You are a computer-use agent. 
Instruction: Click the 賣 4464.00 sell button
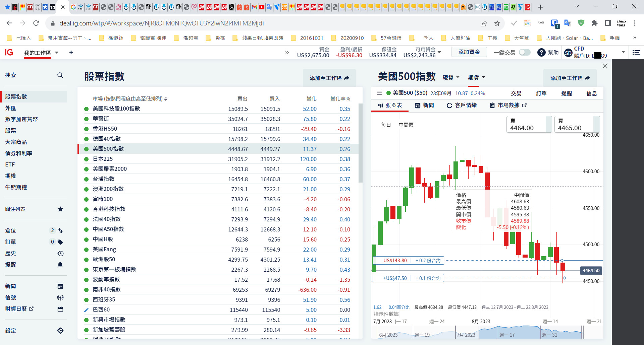pos(529,124)
